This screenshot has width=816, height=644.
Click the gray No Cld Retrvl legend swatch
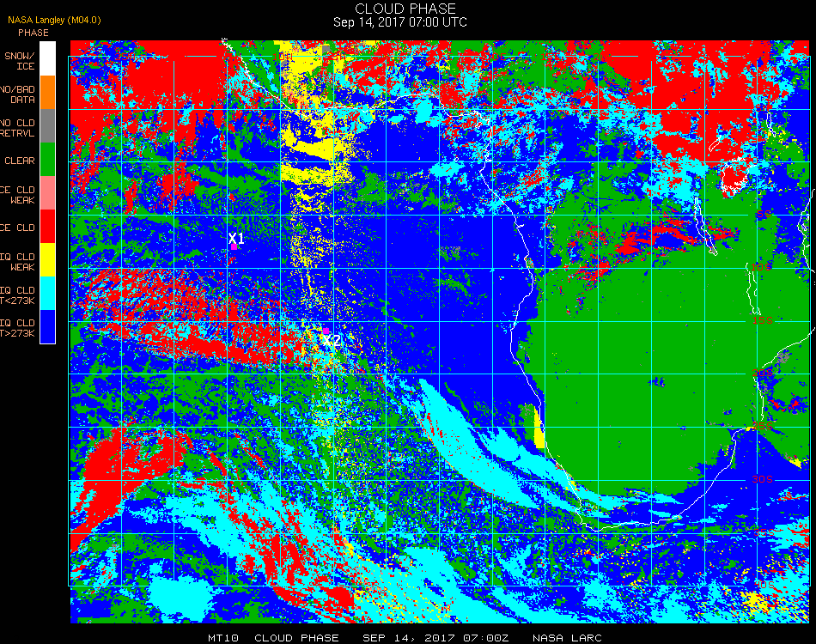tap(47, 126)
